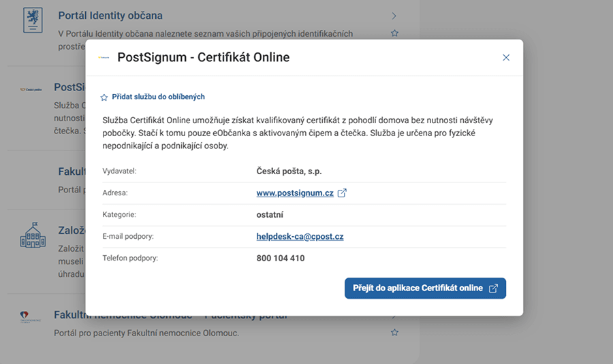Click the support phone number 800 104 410
The width and height of the screenshot is (613, 364).
pos(281,259)
